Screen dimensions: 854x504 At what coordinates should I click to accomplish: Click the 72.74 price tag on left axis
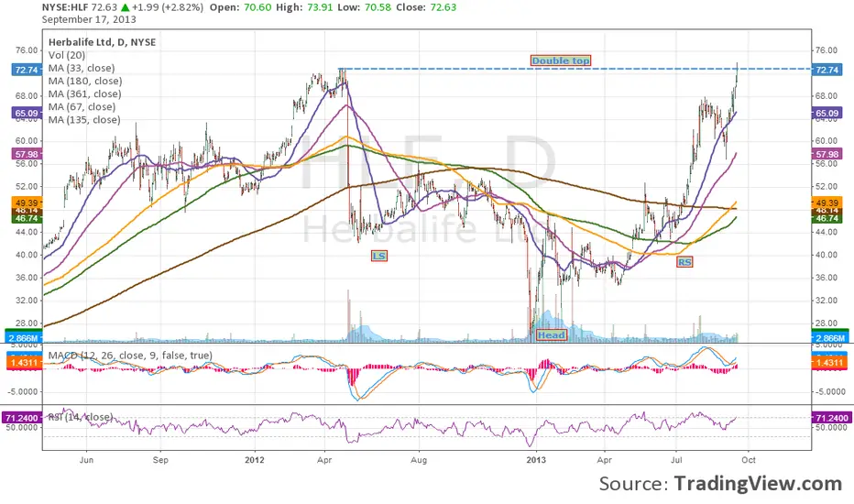pyautogui.click(x=27, y=70)
